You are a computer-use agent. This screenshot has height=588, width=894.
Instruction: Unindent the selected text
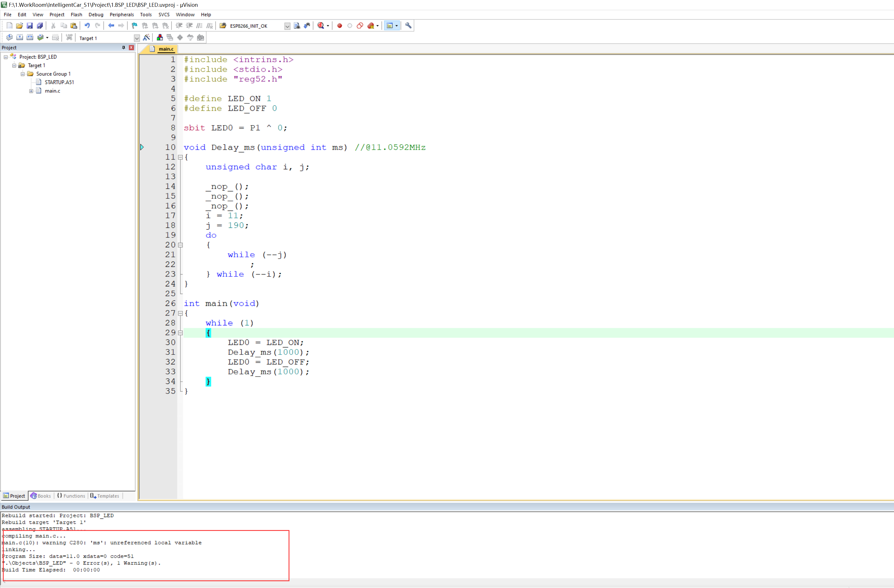pyautogui.click(x=189, y=25)
